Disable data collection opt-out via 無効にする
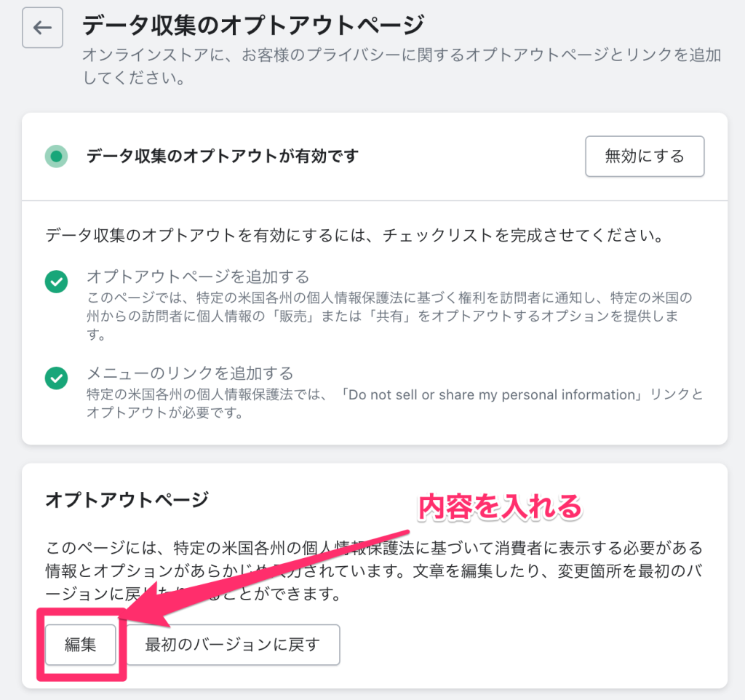 point(645,156)
